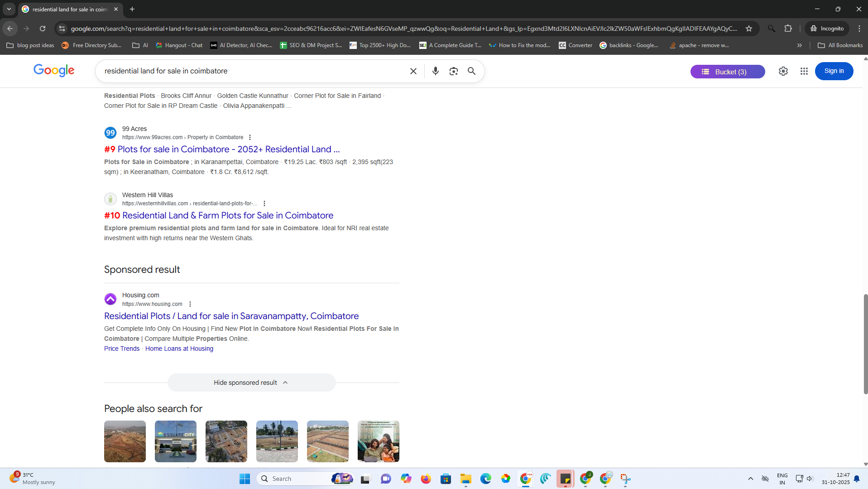Open browser extensions puzzle icon
Screen dimensions: 868x489
(788, 29)
